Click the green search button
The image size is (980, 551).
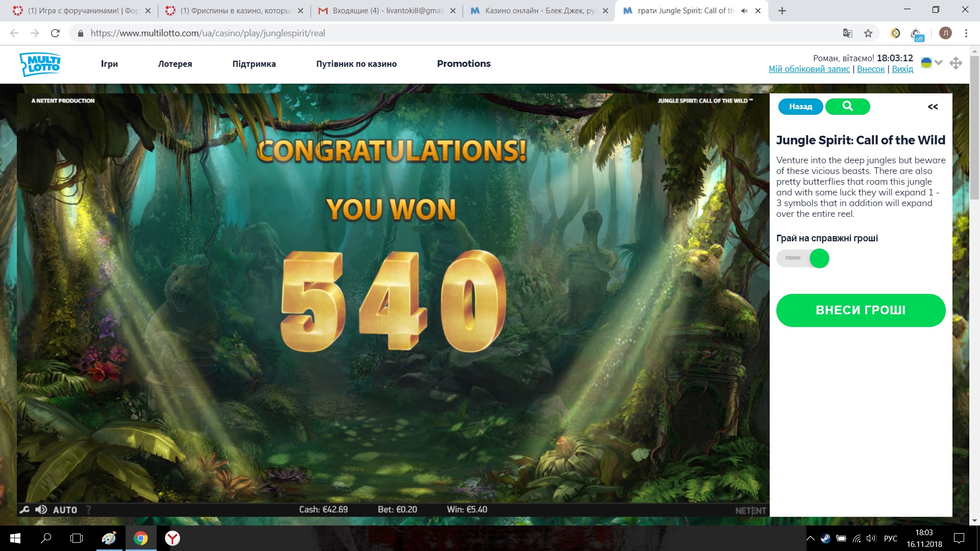[x=847, y=107]
